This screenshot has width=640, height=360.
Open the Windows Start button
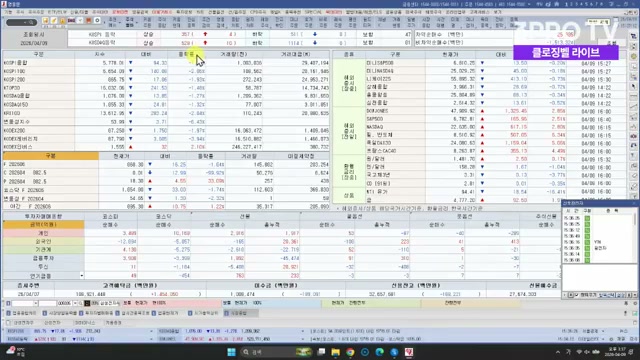(x=231, y=352)
